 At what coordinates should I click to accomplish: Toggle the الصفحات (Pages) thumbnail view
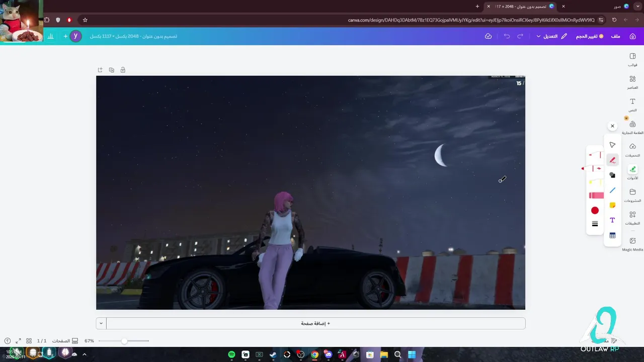65,341
